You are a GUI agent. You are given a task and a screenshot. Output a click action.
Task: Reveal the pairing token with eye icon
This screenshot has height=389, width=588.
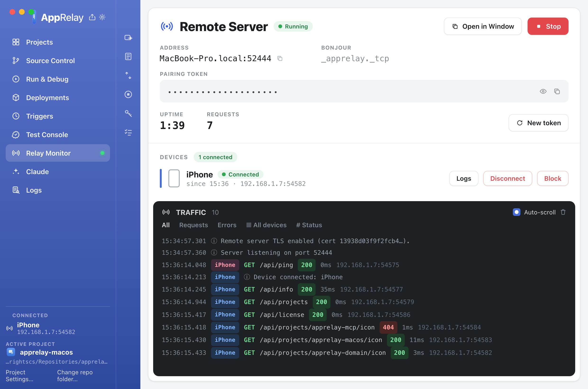[x=543, y=91]
